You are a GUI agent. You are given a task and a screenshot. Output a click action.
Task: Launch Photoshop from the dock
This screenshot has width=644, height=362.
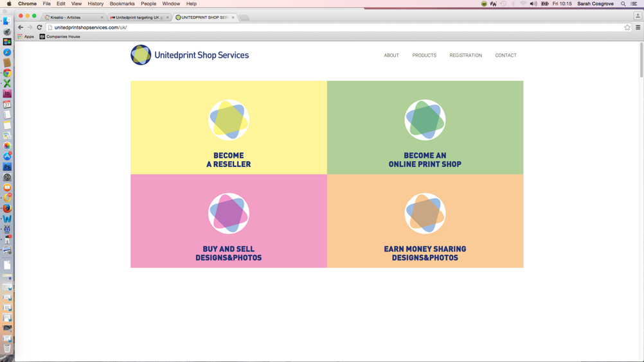pyautogui.click(x=7, y=167)
